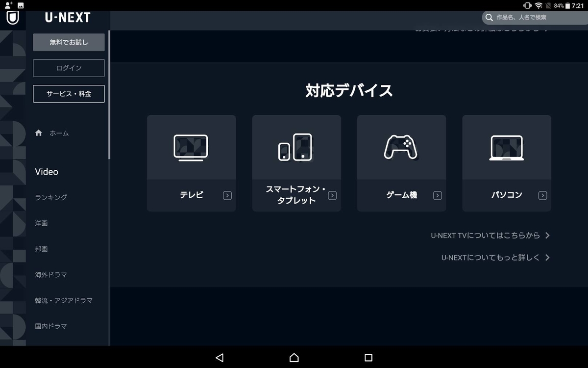
Task: Click the U-NEXT wordmark logo
Action: (x=68, y=18)
